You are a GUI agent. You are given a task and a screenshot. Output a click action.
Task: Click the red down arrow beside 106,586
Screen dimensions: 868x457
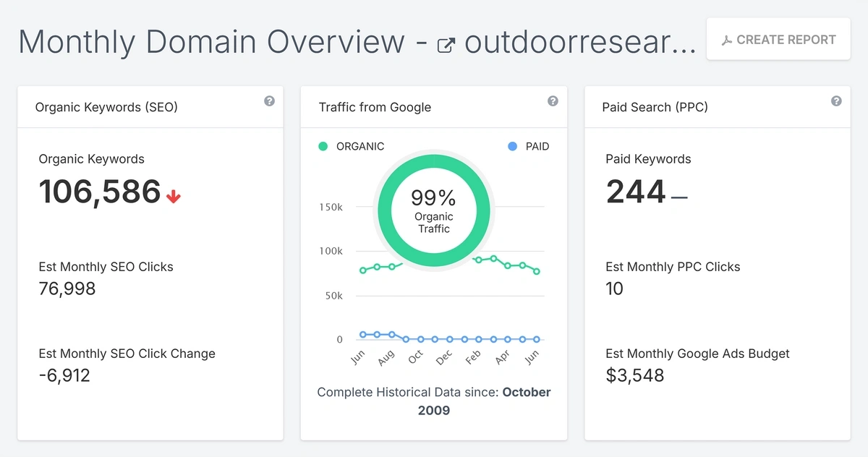(173, 196)
